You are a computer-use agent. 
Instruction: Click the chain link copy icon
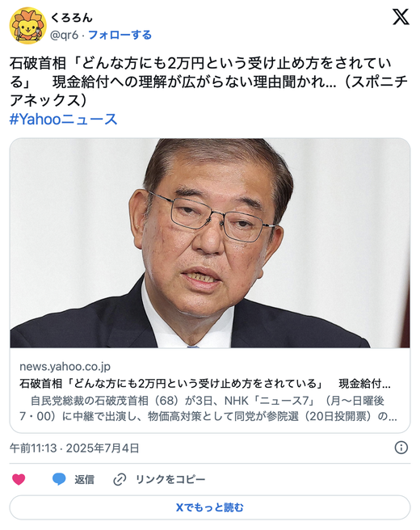tap(120, 479)
